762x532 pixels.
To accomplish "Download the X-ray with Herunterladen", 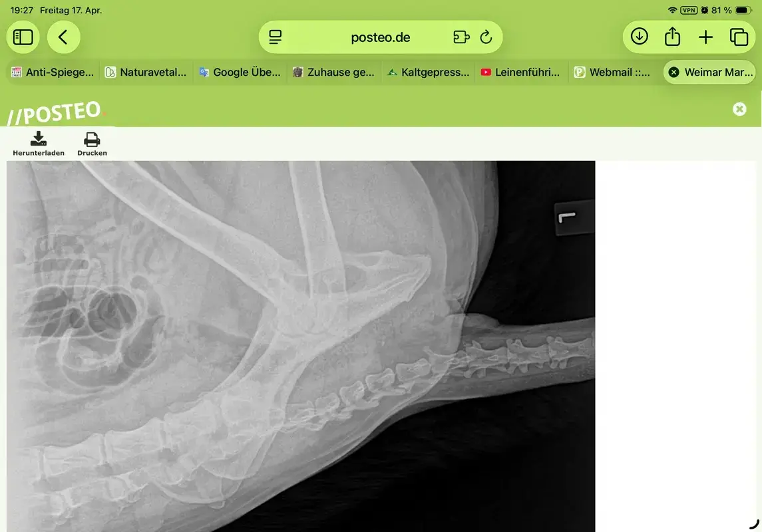I will click(x=39, y=144).
